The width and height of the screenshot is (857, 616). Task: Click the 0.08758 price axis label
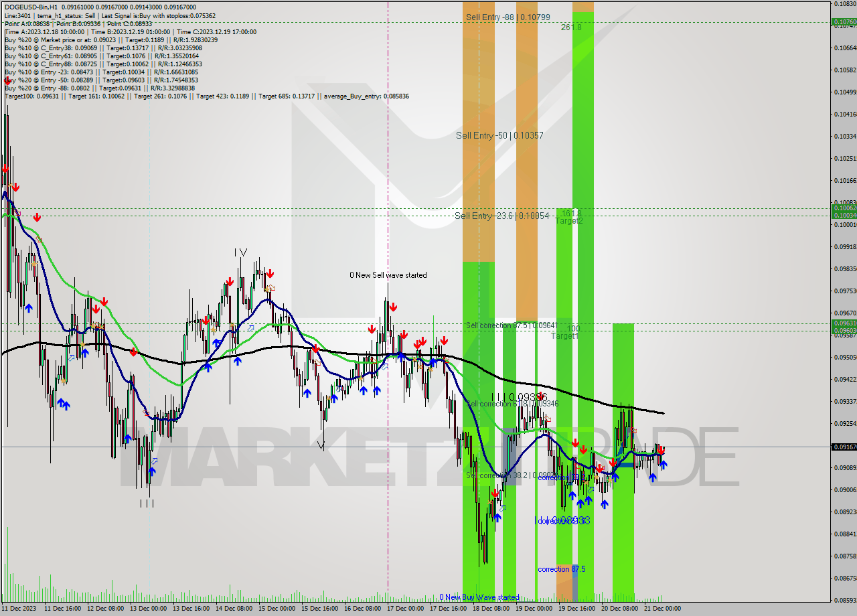pyautogui.click(x=846, y=556)
